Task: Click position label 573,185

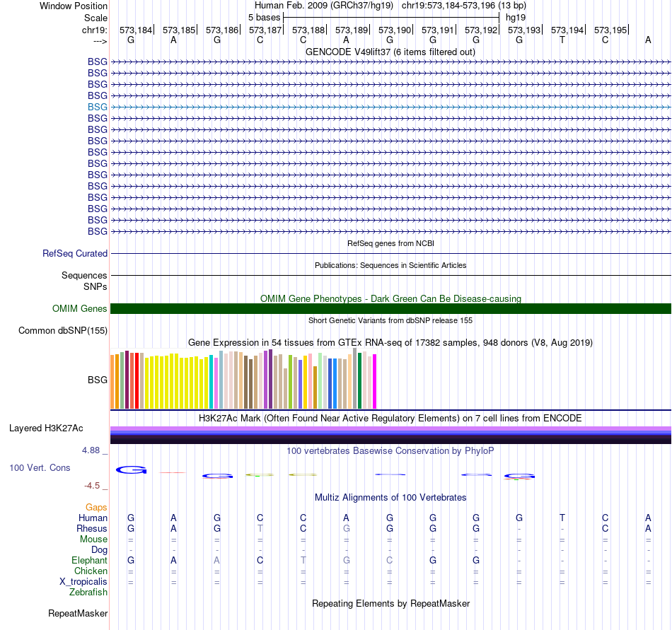Action: (x=179, y=30)
